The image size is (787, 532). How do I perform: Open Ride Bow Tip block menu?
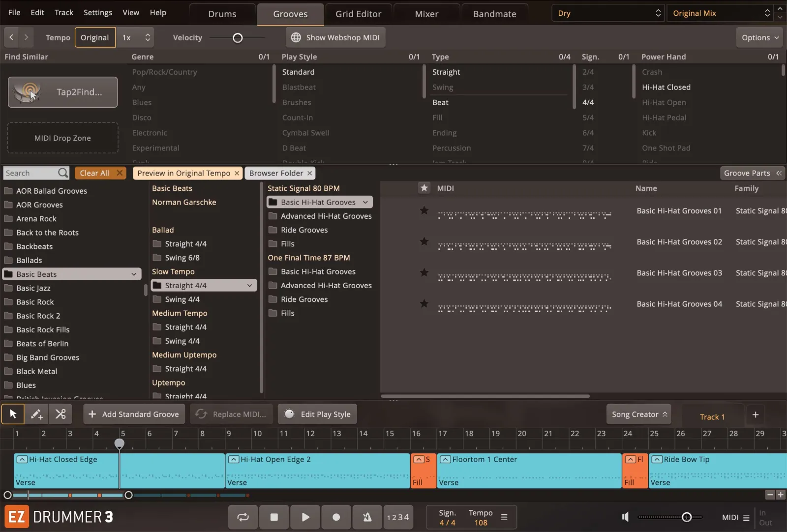(657, 459)
